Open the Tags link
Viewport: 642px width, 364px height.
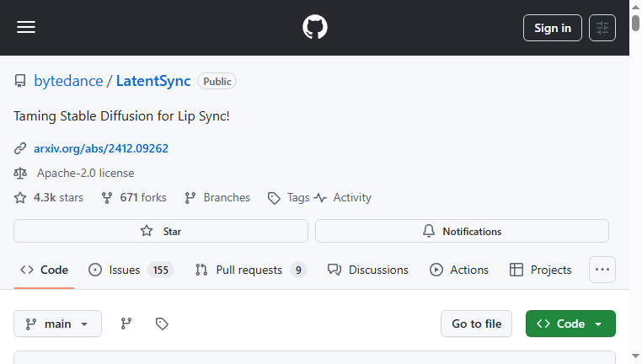coord(298,198)
